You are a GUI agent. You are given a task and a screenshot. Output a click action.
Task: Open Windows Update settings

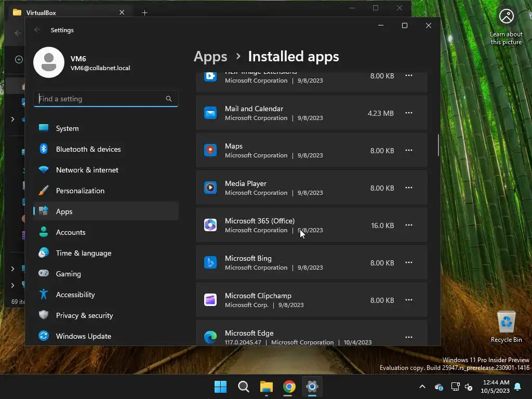(x=106, y=336)
